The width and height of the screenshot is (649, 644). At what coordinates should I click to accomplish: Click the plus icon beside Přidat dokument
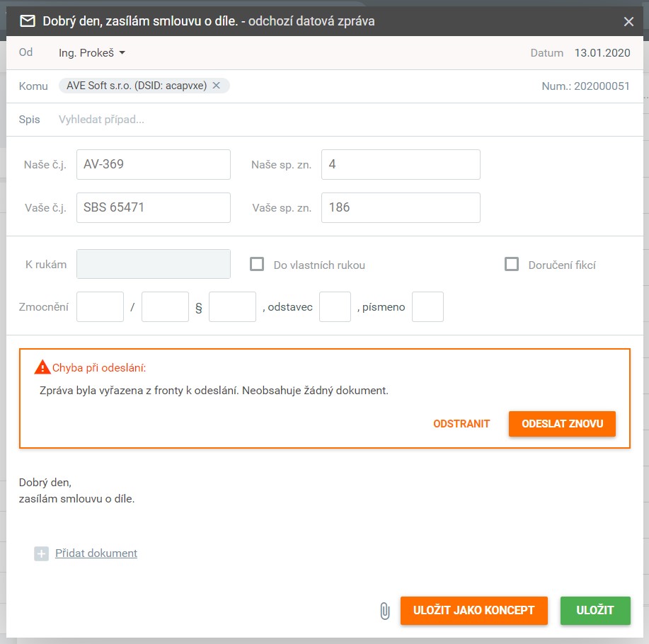click(x=41, y=554)
